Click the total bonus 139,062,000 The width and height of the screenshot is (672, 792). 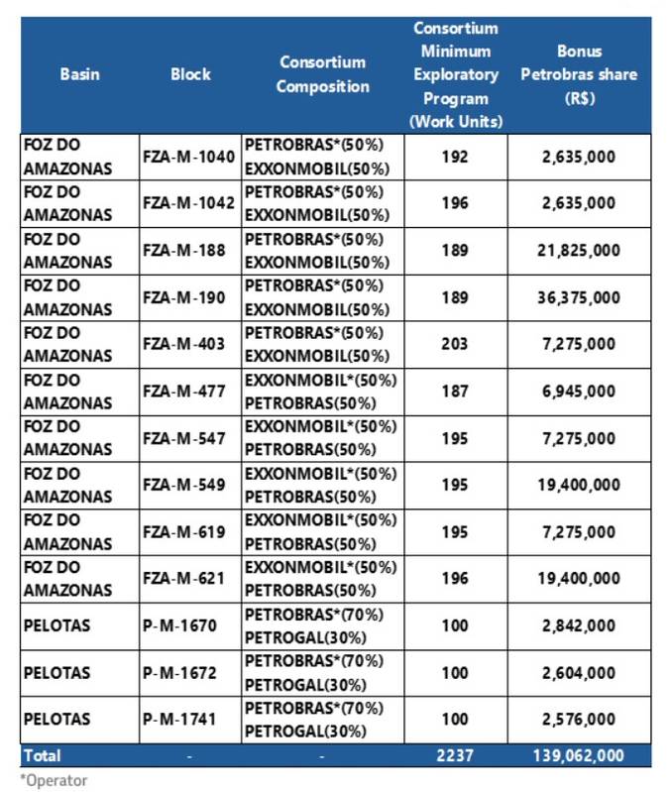coord(579,755)
